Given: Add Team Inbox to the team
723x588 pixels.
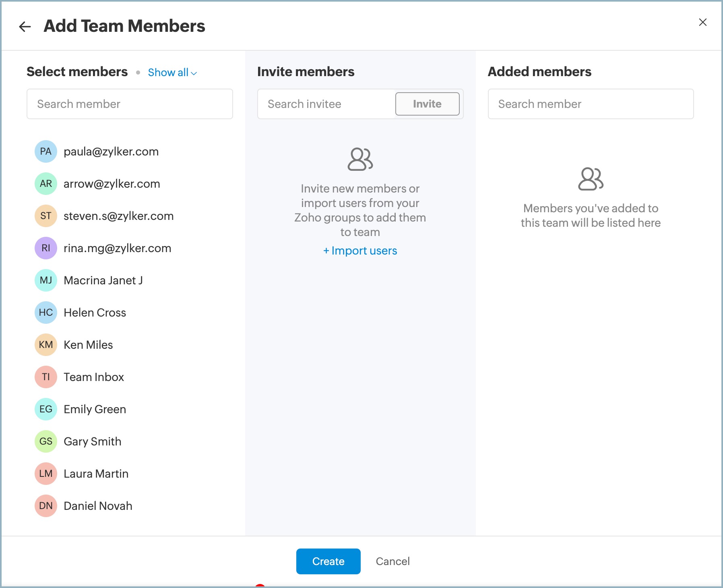Looking at the screenshot, I should coord(94,377).
